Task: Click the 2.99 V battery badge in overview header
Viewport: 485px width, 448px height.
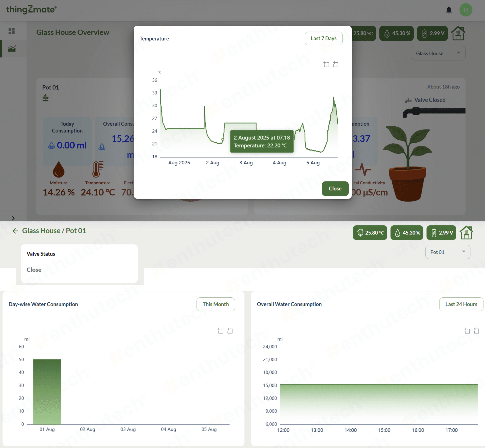Action: pos(432,33)
